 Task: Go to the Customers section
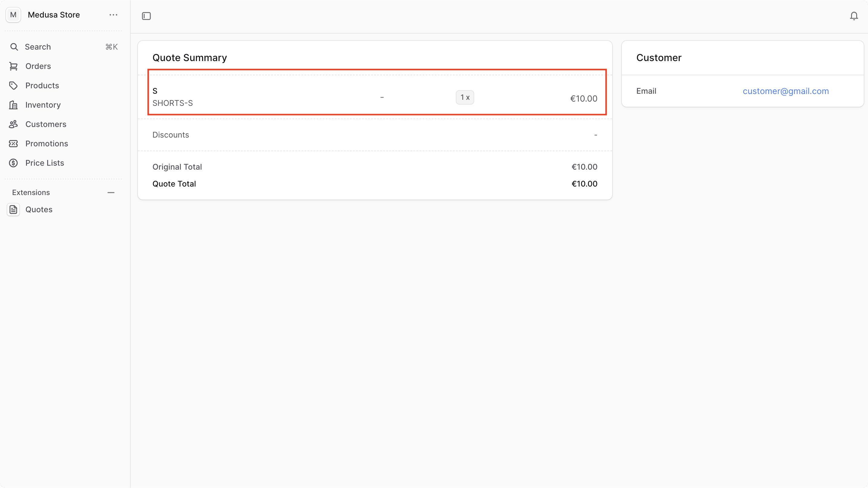[x=46, y=124]
